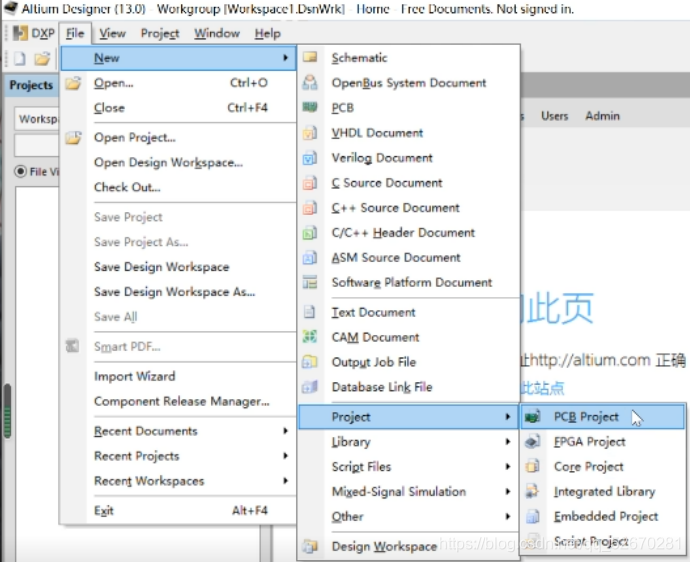The width and height of the screenshot is (690, 562).
Task: Expand the Project submenu entry
Action: (x=408, y=417)
